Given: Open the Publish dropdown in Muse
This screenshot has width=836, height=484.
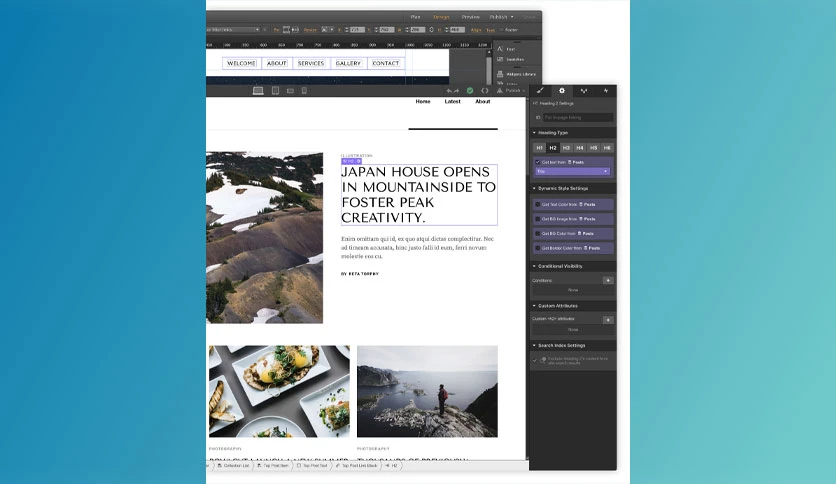Looking at the screenshot, I should pyautogui.click(x=502, y=17).
